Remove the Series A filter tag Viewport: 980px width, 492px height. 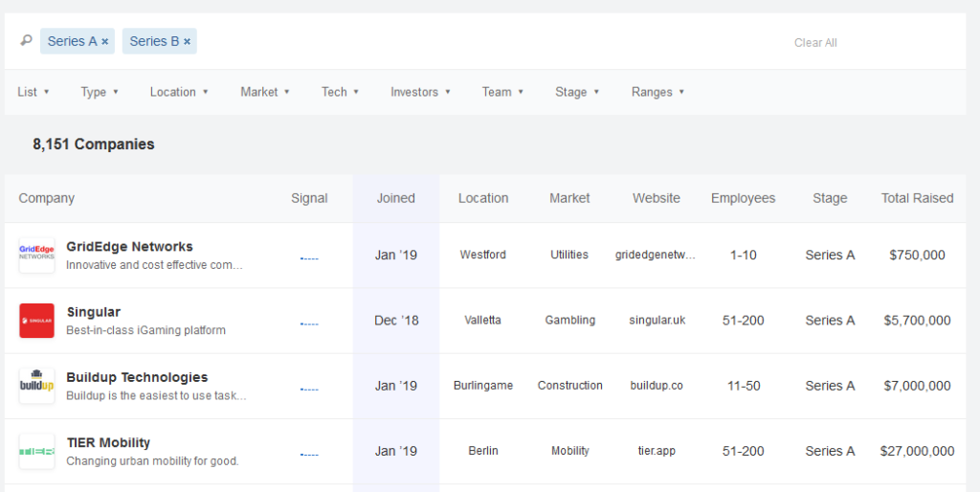[105, 42]
